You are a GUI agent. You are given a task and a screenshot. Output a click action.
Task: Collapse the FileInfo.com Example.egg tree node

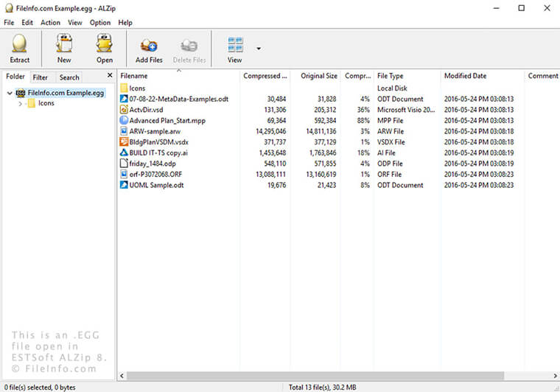[x=9, y=94]
